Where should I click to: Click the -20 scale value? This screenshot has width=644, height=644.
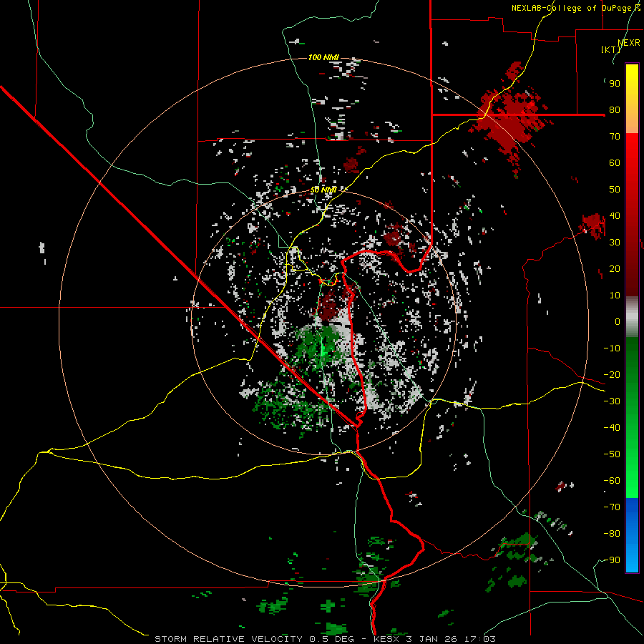[612, 375]
